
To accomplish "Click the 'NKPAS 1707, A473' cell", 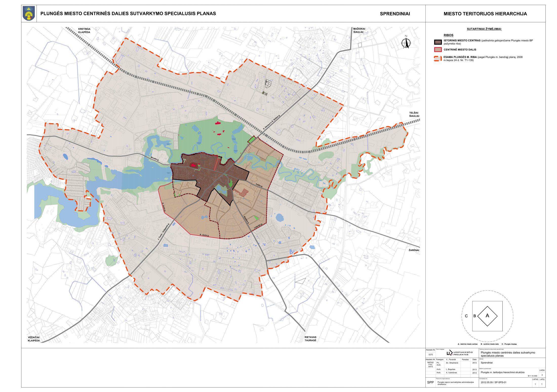I will click(x=430, y=364).
